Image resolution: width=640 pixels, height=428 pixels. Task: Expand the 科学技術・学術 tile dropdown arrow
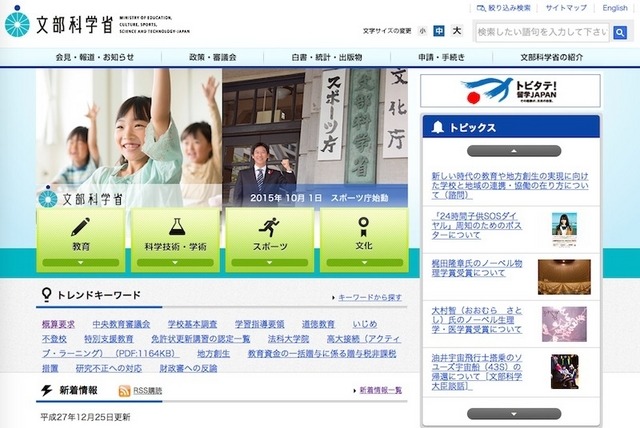point(175,263)
